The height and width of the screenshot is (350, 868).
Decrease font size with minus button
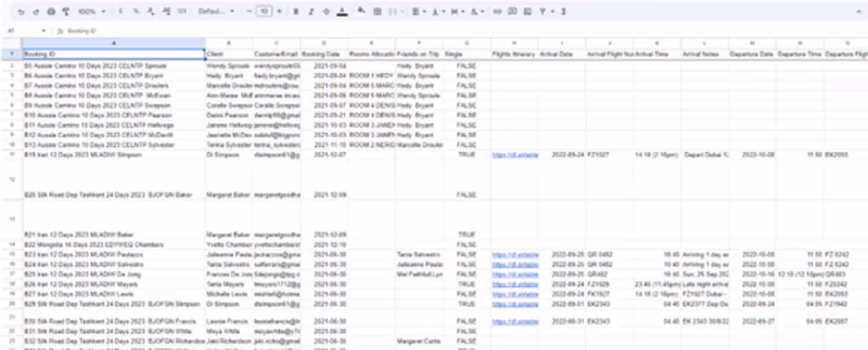[x=249, y=12]
